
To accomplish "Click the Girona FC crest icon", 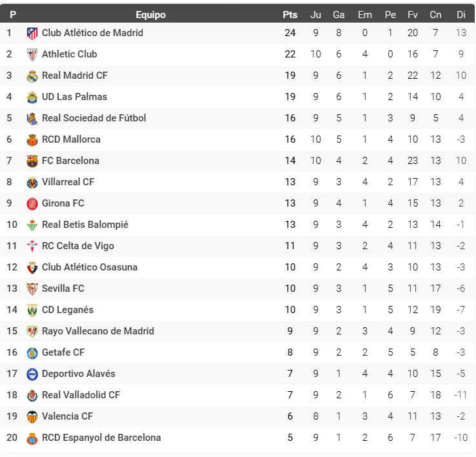I will pos(32,203).
